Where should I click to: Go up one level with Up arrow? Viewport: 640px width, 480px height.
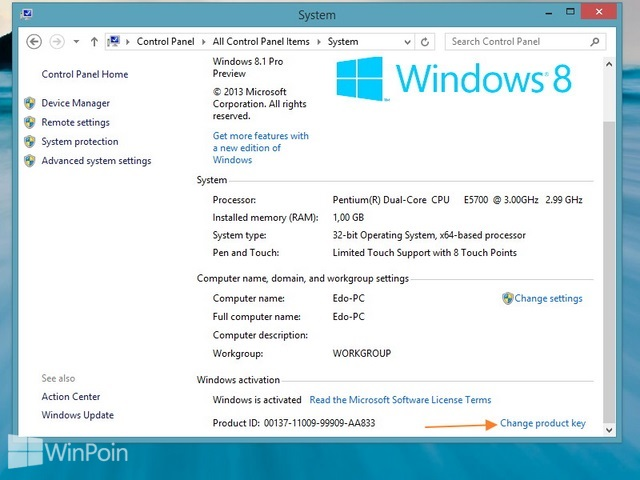[x=94, y=42]
